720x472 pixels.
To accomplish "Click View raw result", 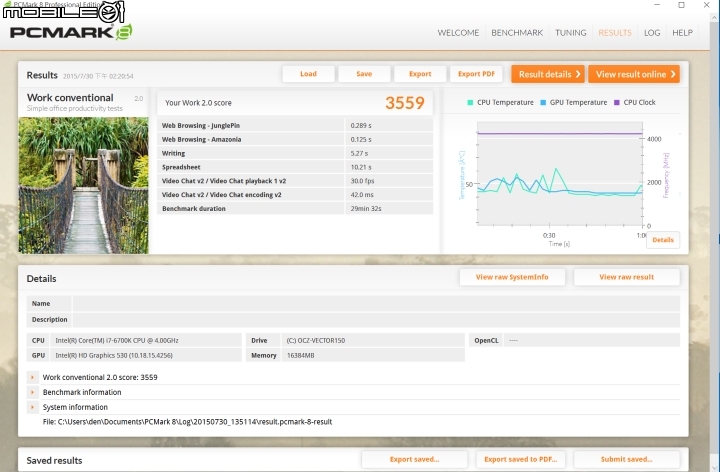I will point(626,277).
